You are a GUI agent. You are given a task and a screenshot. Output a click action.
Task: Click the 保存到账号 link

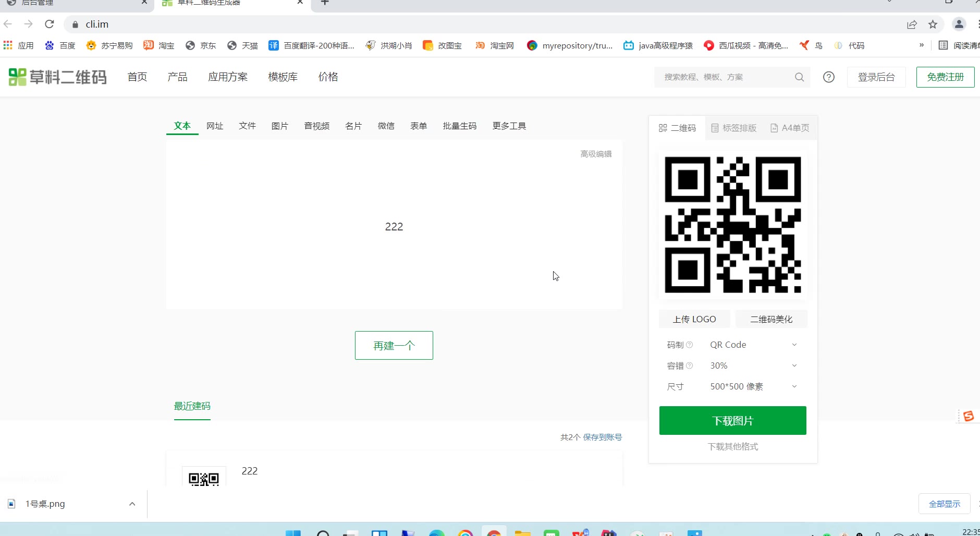(603, 437)
